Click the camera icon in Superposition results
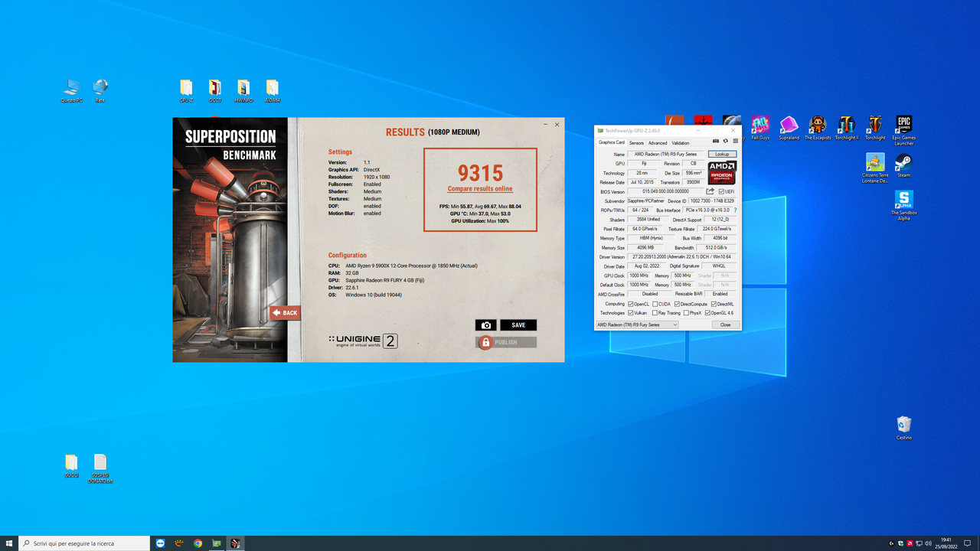The image size is (980, 551). pyautogui.click(x=485, y=324)
